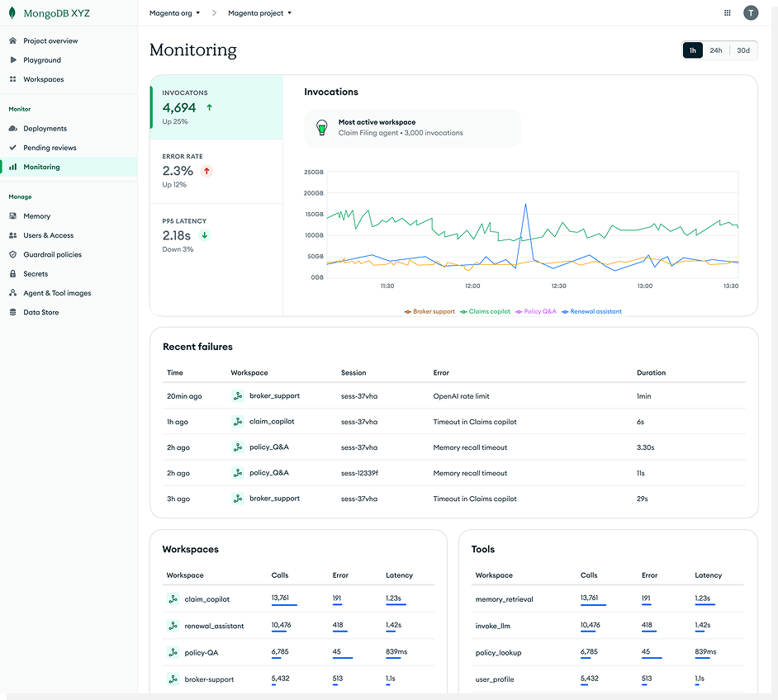
Task: Select the Invocations metric card
Action: [x=217, y=107]
